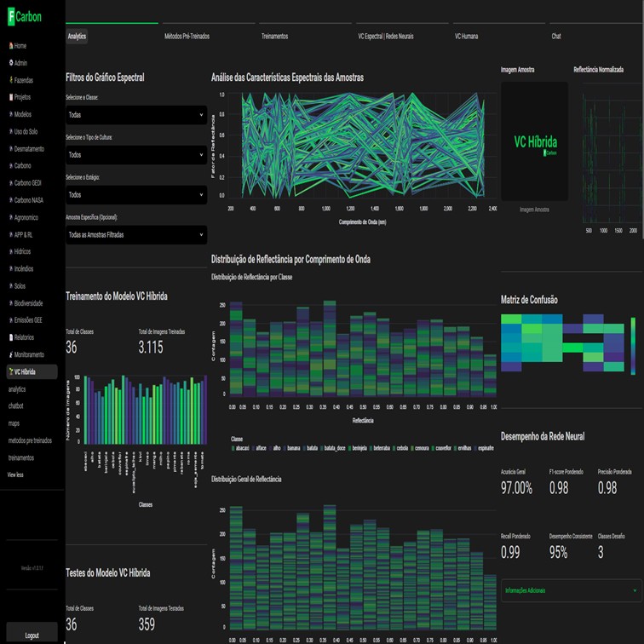
Task: Open the Selecione o Tipo de Cultura dropdown
Action: click(136, 155)
